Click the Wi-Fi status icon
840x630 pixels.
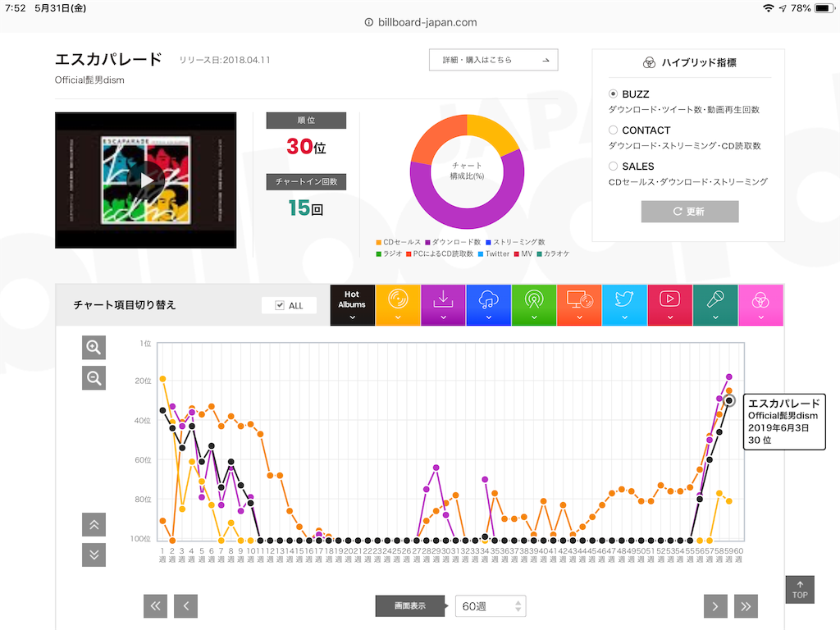769,8
